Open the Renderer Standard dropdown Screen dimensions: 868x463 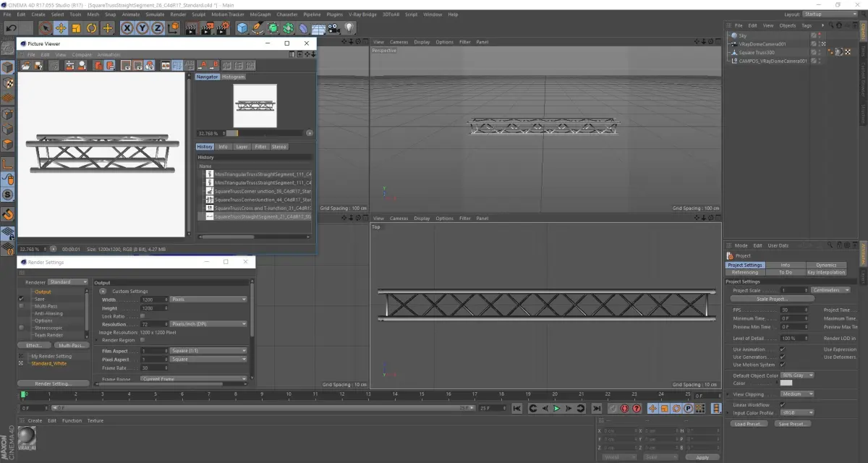[x=67, y=282]
